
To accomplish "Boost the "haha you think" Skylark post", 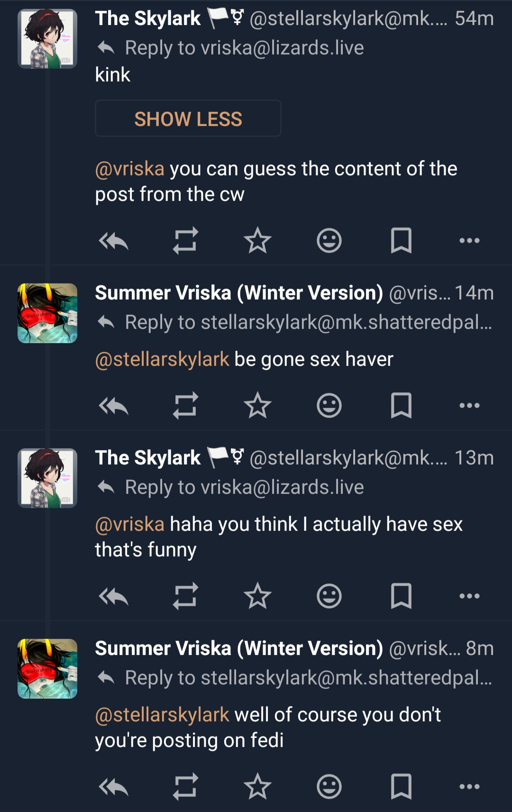I will pyautogui.click(x=185, y=596).
